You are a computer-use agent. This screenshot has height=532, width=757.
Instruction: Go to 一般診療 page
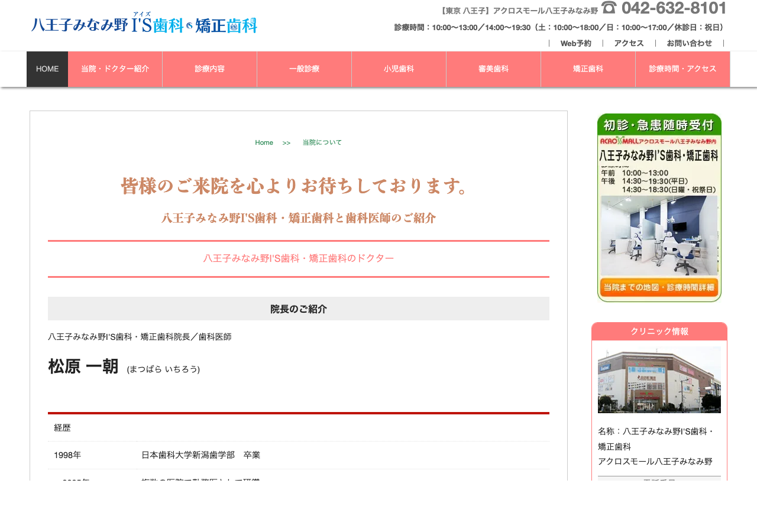305,69
